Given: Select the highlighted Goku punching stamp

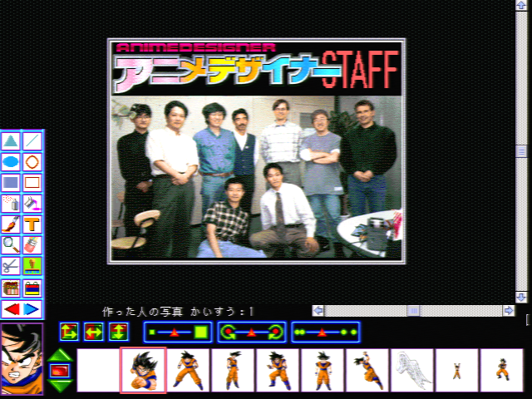Looking at the screenshot, I should [x=143, y=370].
